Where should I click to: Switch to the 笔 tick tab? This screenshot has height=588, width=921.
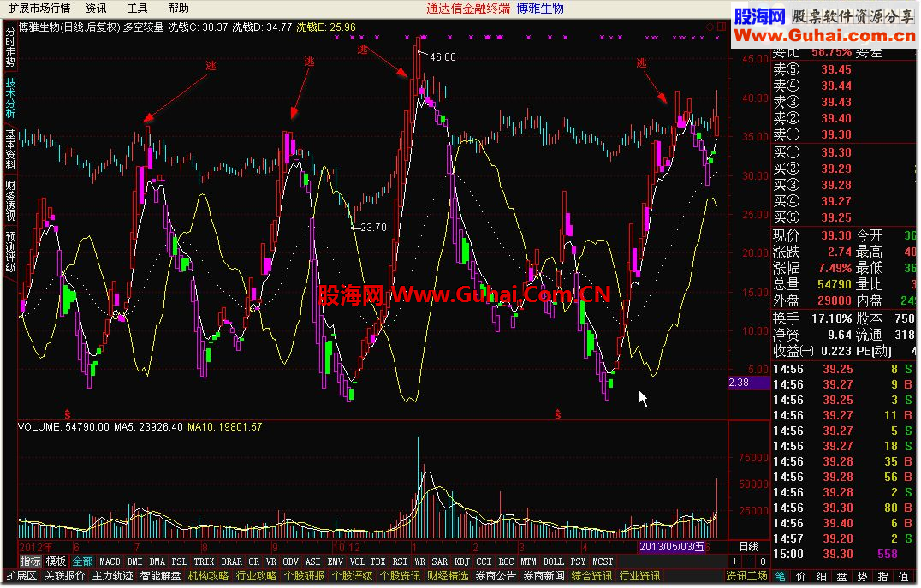tap(780, 576)
